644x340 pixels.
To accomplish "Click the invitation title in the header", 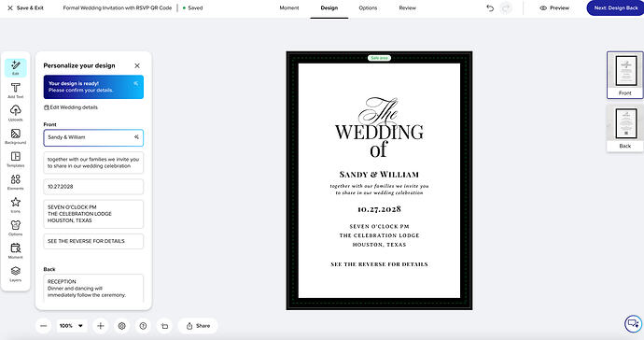I will (118, 7).
